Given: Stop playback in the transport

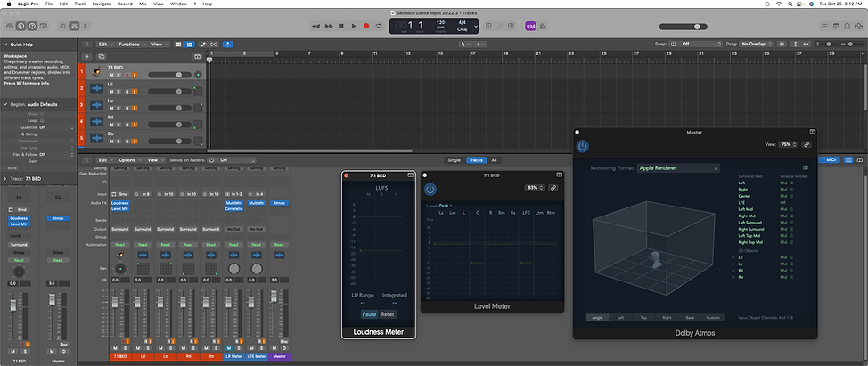Looking at the screenshot, I should pos(341,26).
